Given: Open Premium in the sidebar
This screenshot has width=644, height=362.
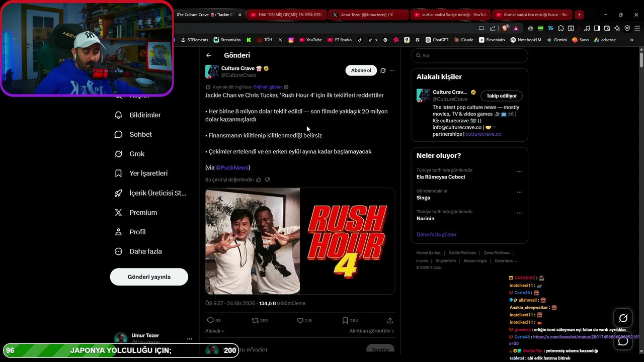Looking at the screenshot, I should click(x=136, y=213).
